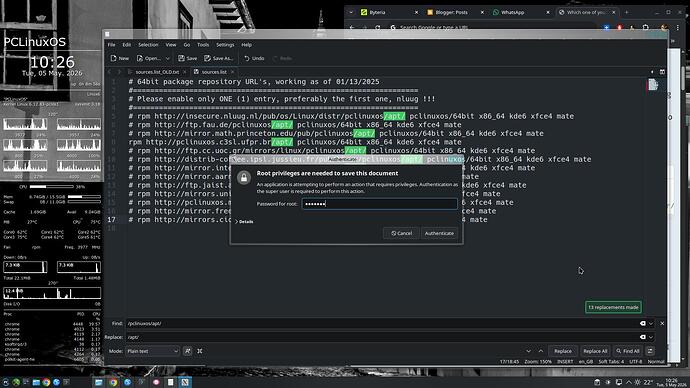Open the Settings menu

pyautogui.click(x=225, y=44)
